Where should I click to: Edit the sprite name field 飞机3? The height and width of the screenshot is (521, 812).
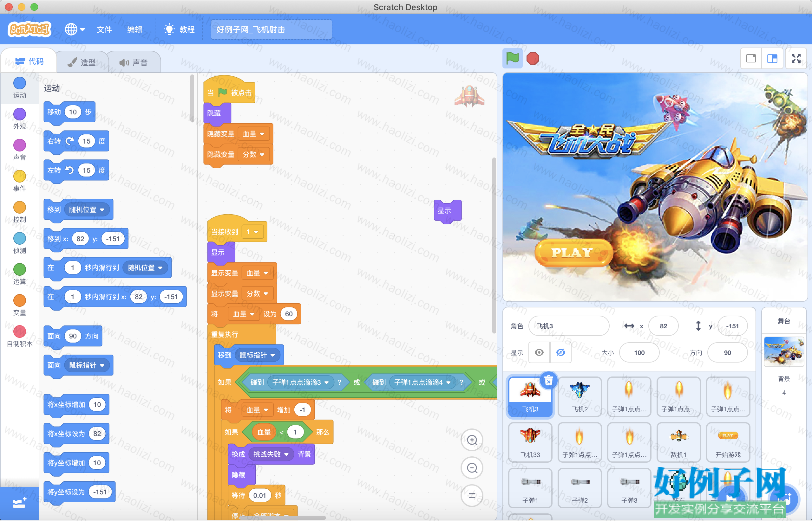(x=569, y=326)
